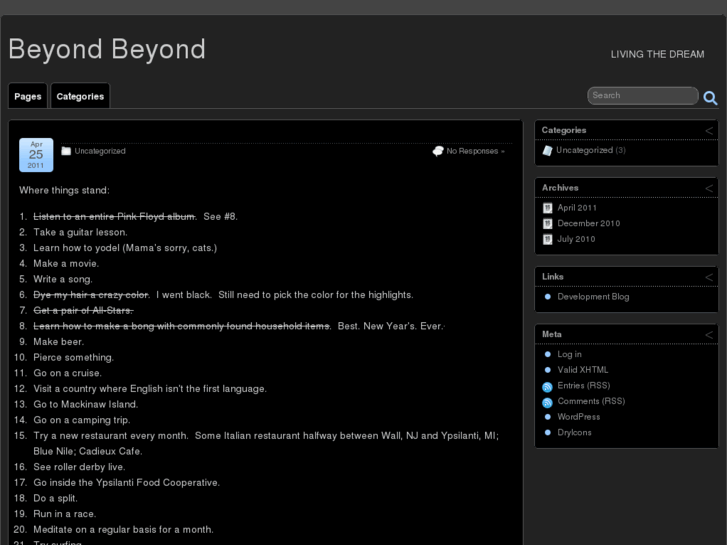Click the RSS icon next to Entries
The image size is (727, 545).
547,386
